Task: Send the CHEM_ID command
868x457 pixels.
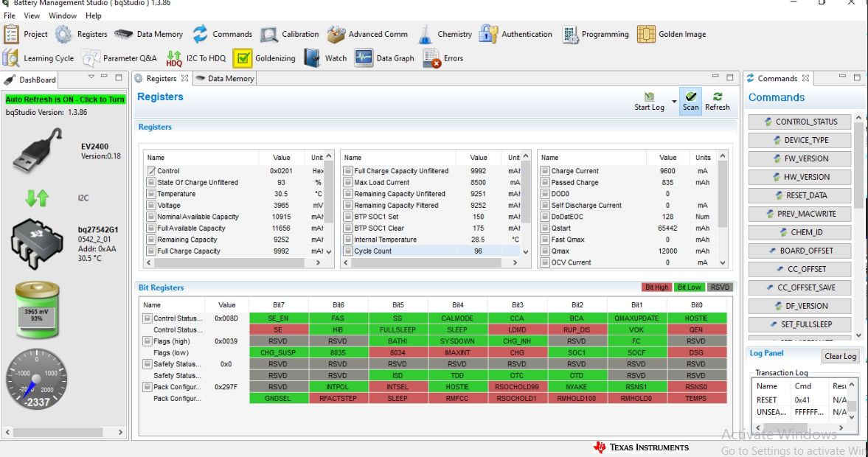Action: point(799,232)
